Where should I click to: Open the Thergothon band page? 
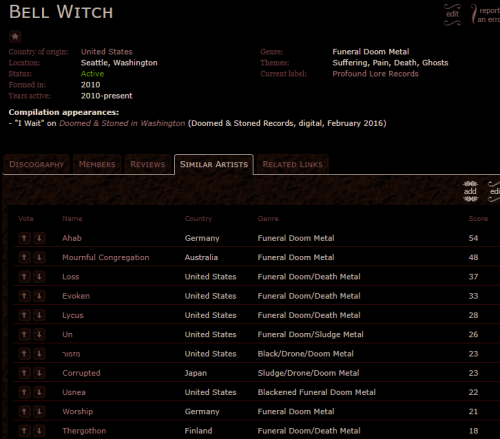pyautogui.click(x=84, y=431)
